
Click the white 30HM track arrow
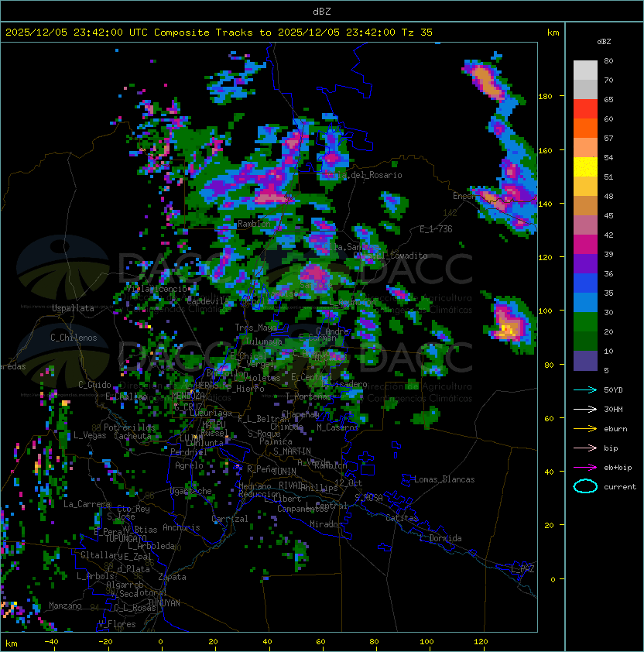585,410
